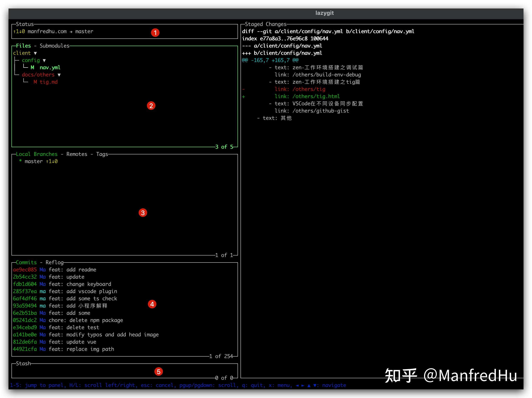This screenshot has width=532, height=398.
Task: Switch to the Submodules tab
Action: [x=54, y=46]
